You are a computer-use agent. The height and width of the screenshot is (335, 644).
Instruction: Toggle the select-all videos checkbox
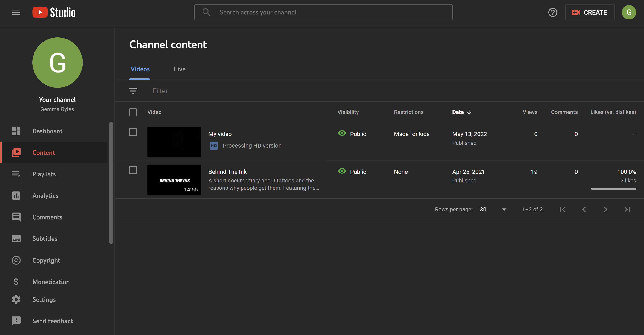click(133, 112)
